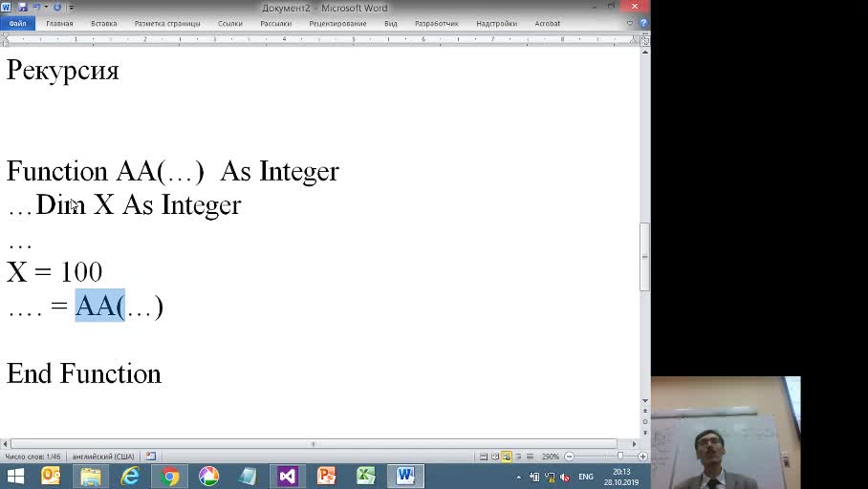The width and height of the screenshot is (868, 489).
Task: Switch to Print Layout view icon
Action: pyautogui.click(x=484, y=457)
